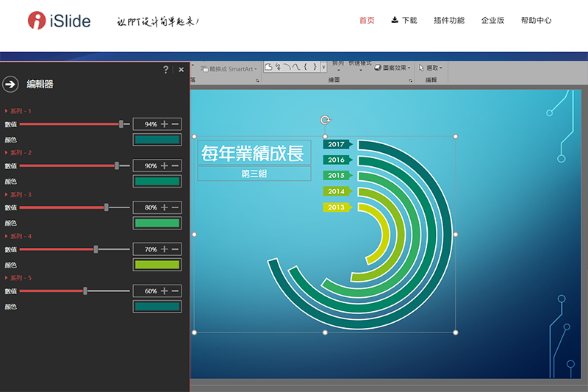Collapse the 系列 - 4 section

click(x=6, y=236)
